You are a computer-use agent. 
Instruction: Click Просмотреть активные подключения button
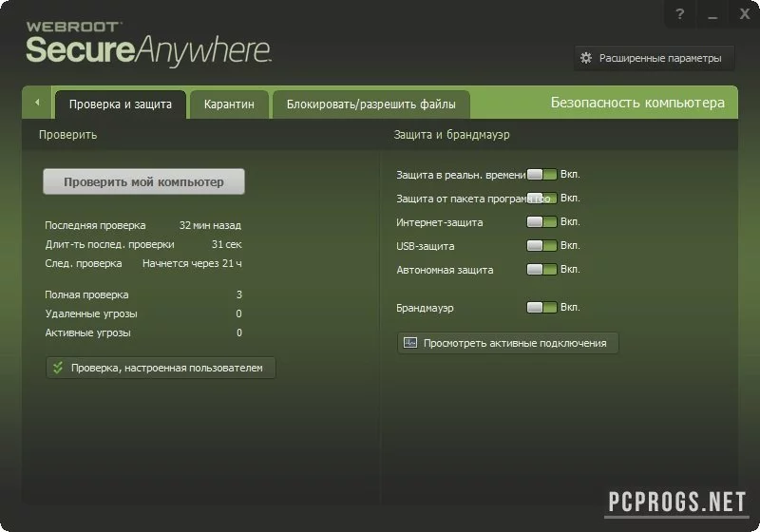(507, 343)
